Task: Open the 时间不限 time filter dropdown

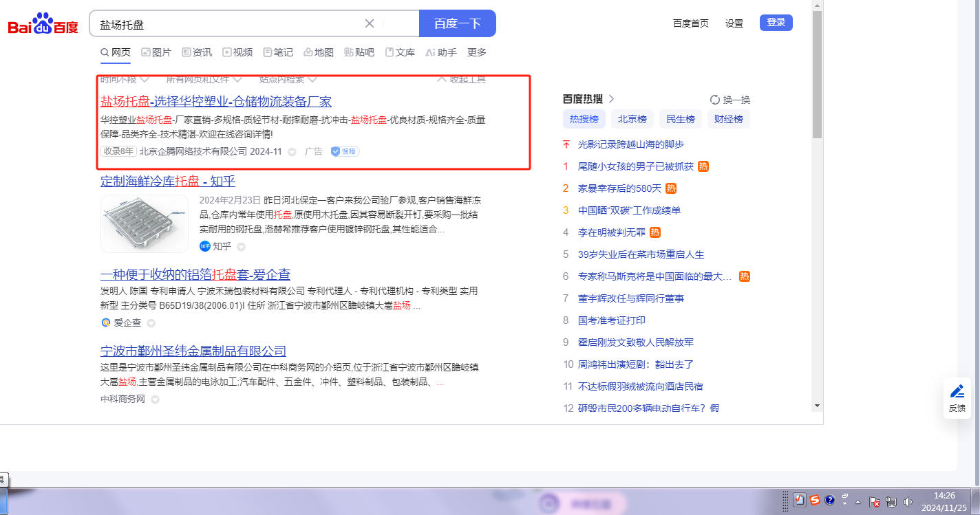Action: [125, 79]
